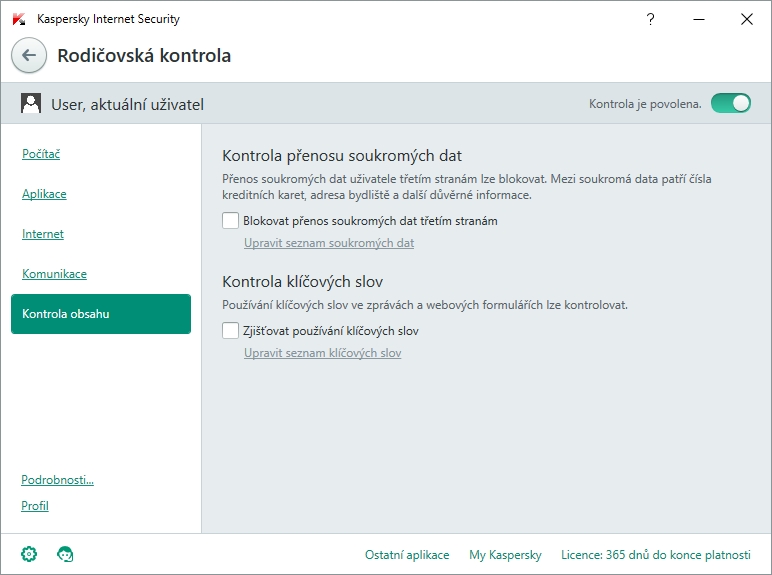Open the Internet section

43,233
